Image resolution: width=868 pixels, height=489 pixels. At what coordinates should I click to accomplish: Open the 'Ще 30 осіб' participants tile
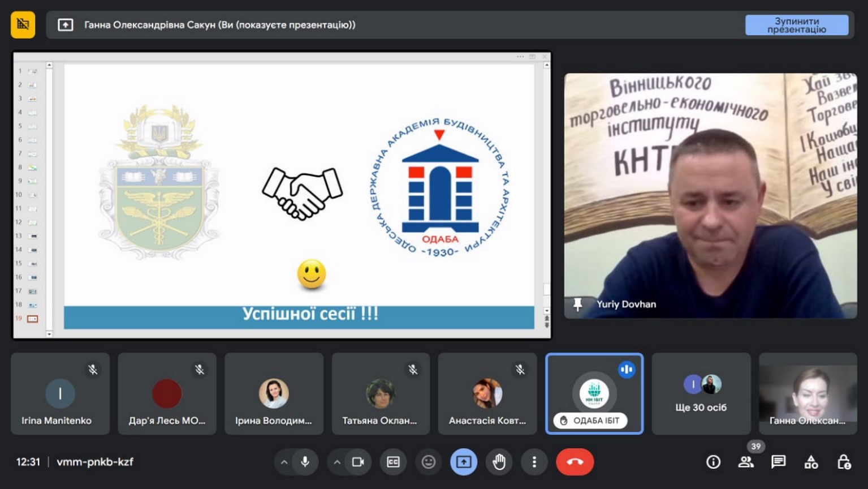click(701, 394)
